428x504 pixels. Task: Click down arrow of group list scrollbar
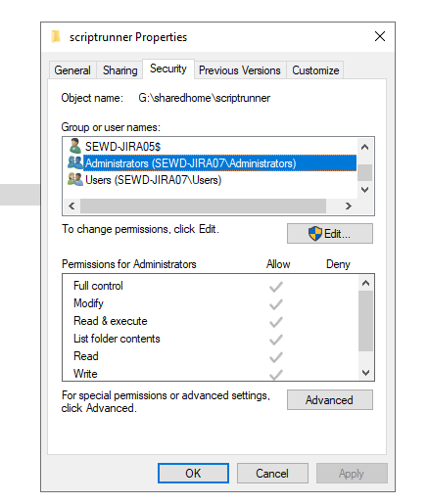[x=365, y=190]
